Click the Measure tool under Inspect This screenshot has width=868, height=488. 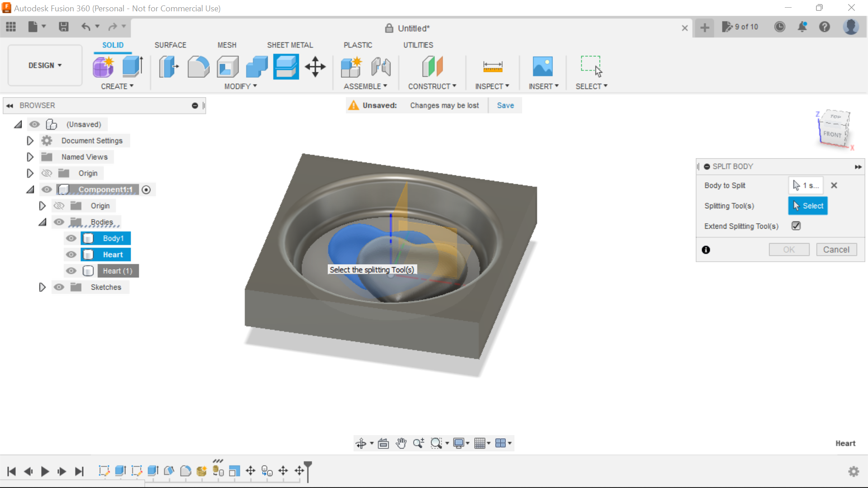(x=493, y=66)
